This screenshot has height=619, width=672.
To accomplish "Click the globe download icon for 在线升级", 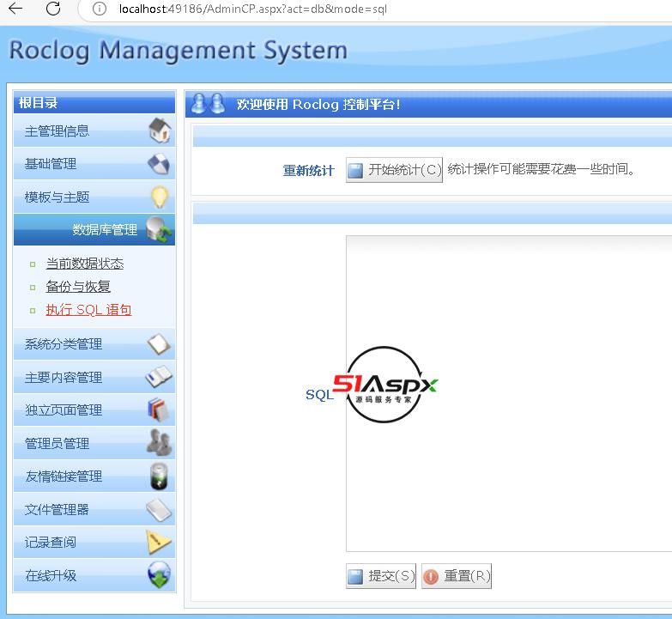I will coord(159,575).
